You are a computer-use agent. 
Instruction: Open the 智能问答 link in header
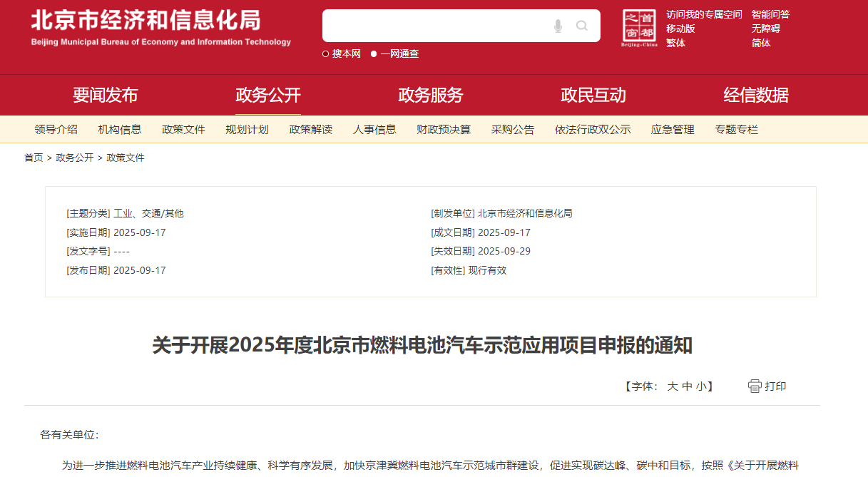(770, 14)
